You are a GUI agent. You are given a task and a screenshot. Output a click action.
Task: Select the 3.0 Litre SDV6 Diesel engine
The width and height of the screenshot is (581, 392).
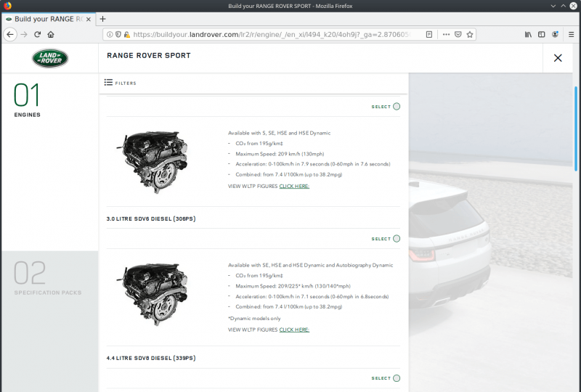(397, 239)
